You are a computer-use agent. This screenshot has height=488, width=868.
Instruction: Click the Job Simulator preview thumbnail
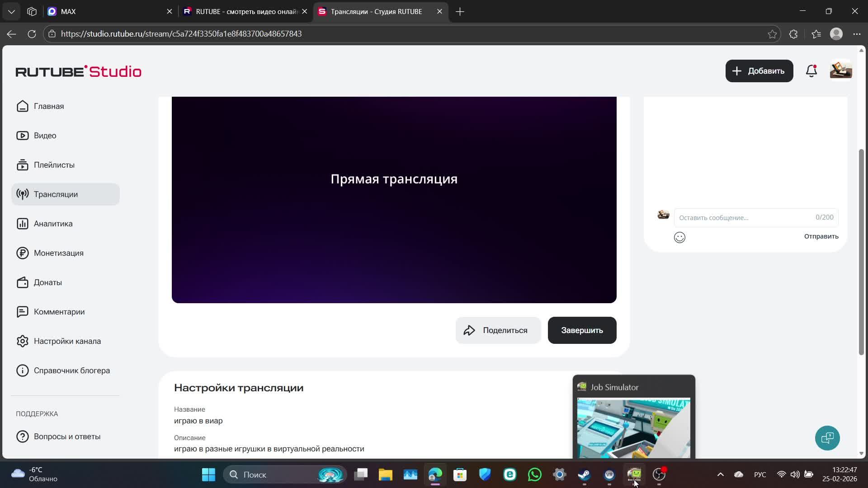click(x=633, y=427)
